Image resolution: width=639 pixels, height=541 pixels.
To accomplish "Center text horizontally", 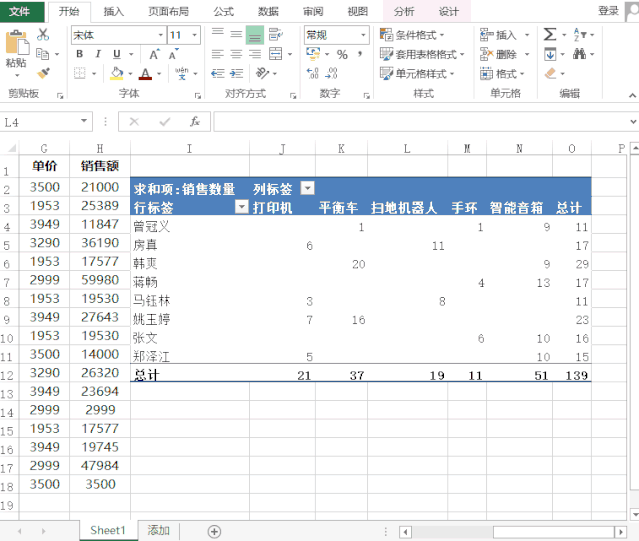I will click(236, 54).
